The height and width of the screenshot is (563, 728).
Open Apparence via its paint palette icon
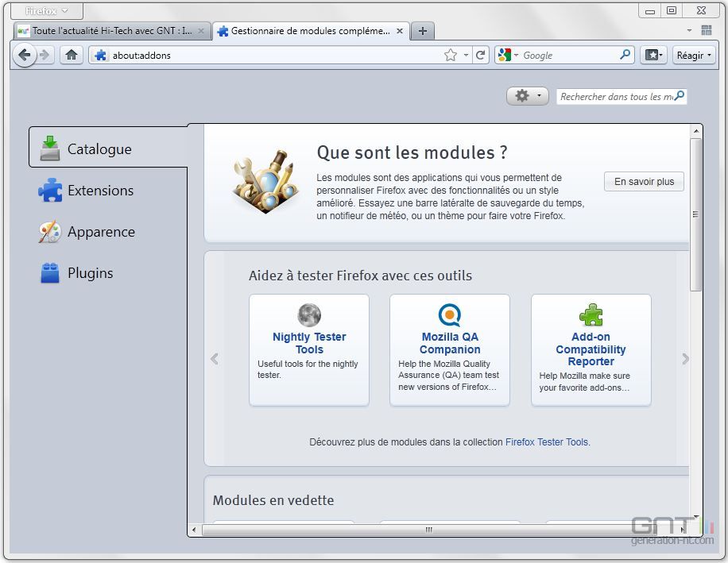50,231
